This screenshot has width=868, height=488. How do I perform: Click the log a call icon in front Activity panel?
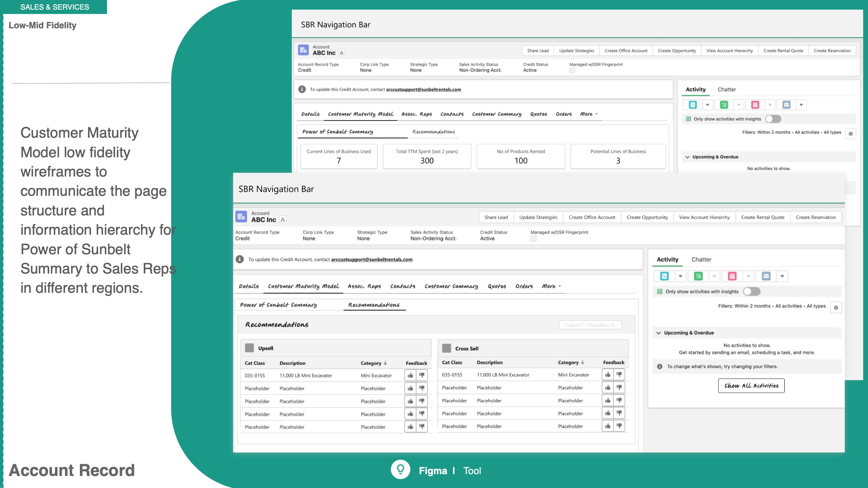point(664,276)
